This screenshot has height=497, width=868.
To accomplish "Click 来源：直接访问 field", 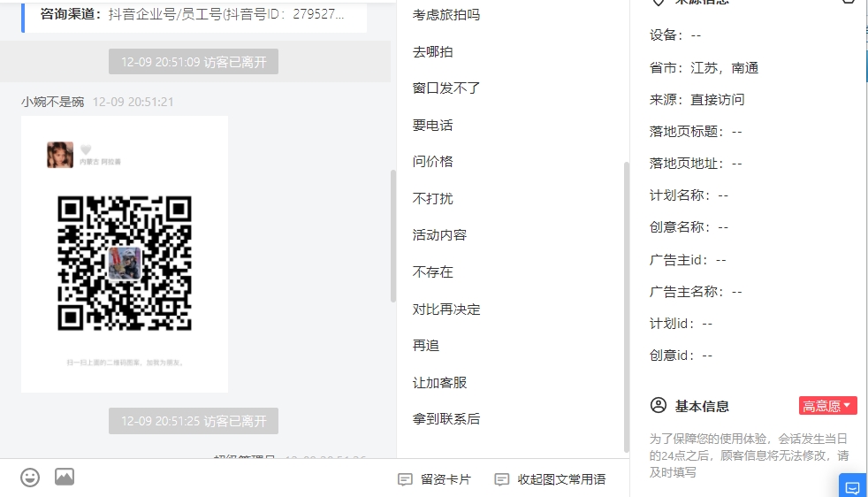I will pos(697,100).
